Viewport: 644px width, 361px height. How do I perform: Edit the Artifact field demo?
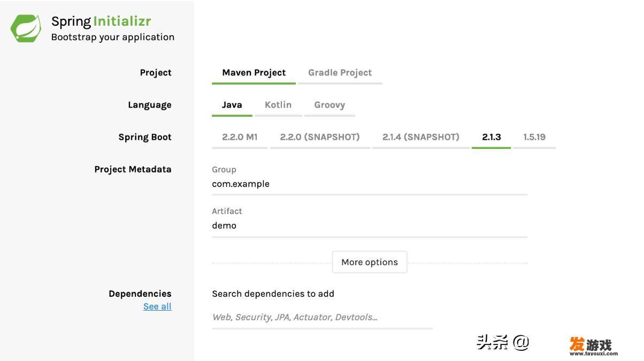tap(370, 226)
